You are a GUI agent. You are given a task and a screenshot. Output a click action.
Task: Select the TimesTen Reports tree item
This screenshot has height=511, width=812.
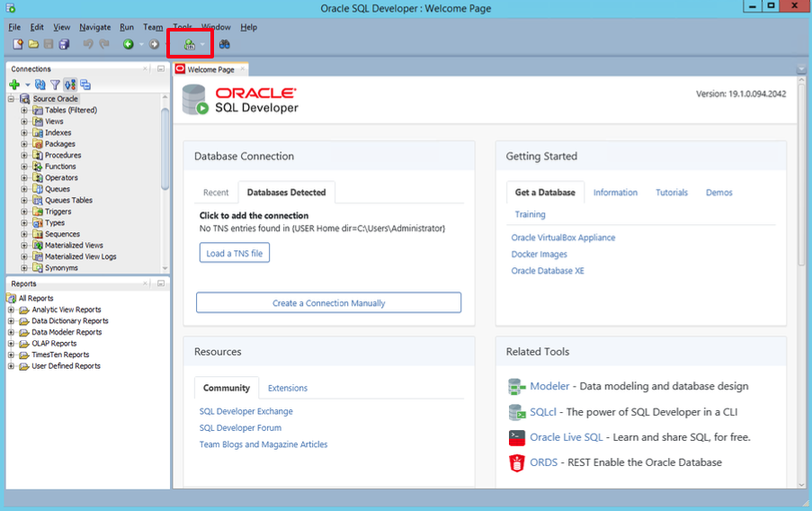point(60,354)
